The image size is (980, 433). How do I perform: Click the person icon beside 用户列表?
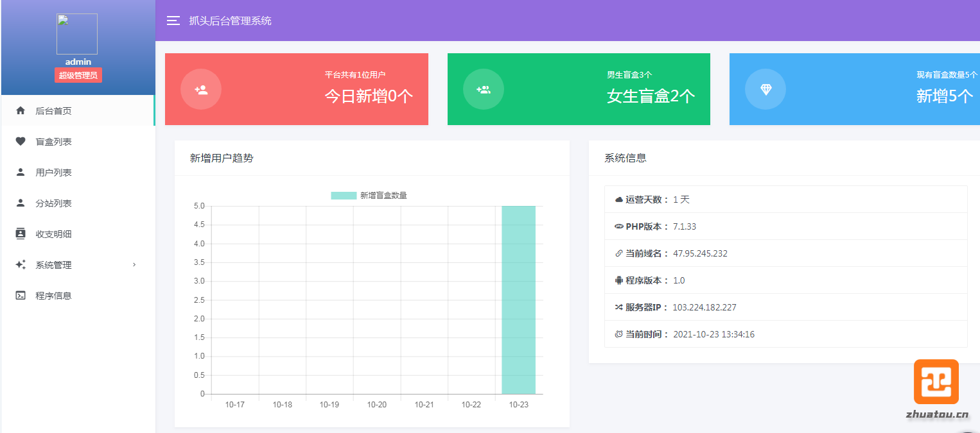coord(21,173)
